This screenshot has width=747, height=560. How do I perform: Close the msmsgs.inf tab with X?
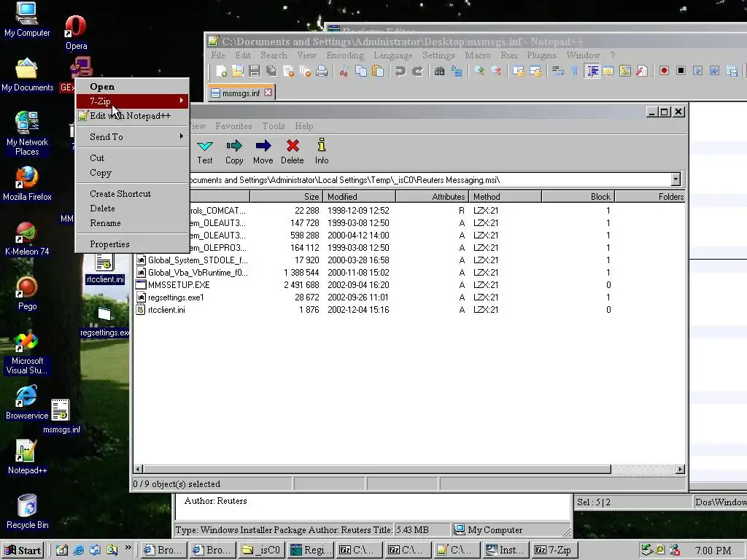[268, 93]
